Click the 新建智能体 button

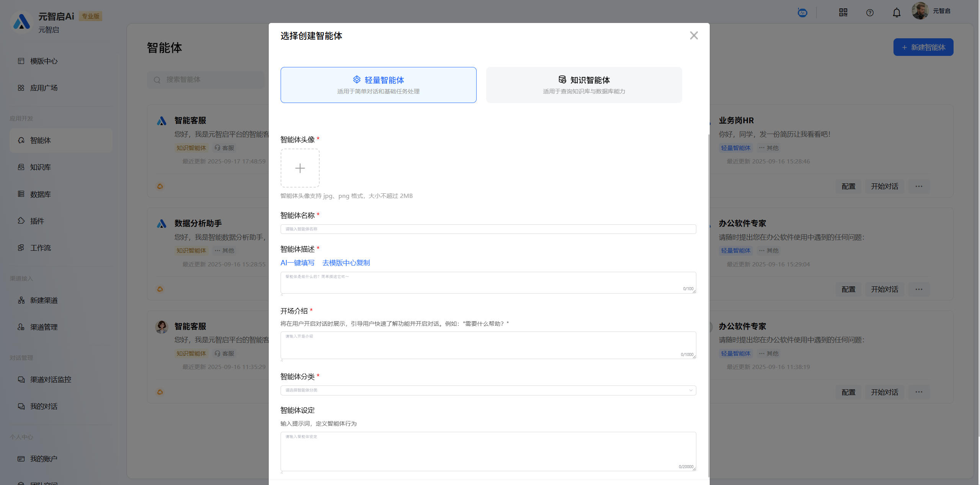pyautogui.click(x=923, y=47)
